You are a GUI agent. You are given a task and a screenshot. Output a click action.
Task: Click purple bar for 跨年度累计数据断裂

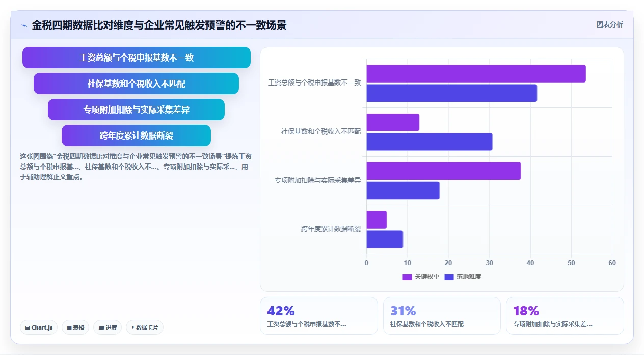pyautogui.click(x=377, y=220)
